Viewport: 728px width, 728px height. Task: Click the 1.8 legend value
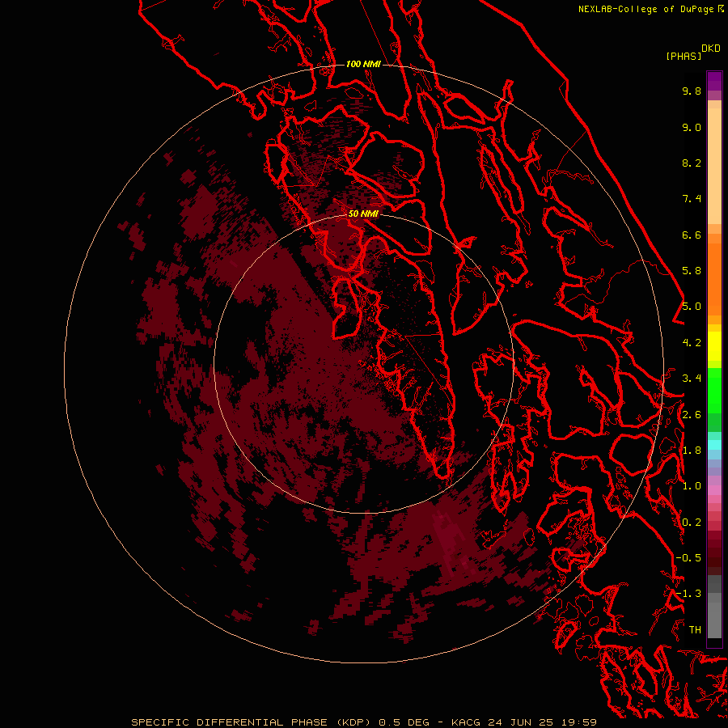[692, 451]
